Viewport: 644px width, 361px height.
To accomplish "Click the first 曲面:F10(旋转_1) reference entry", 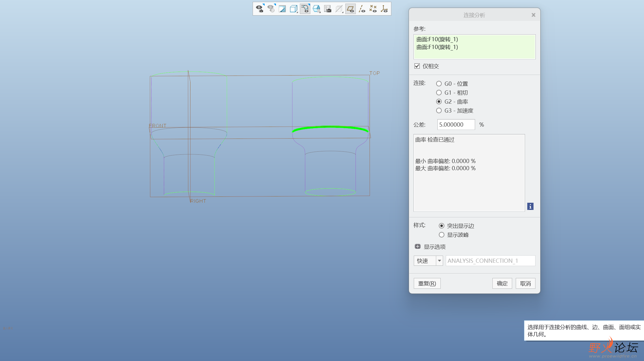I will tap(437, 39).
